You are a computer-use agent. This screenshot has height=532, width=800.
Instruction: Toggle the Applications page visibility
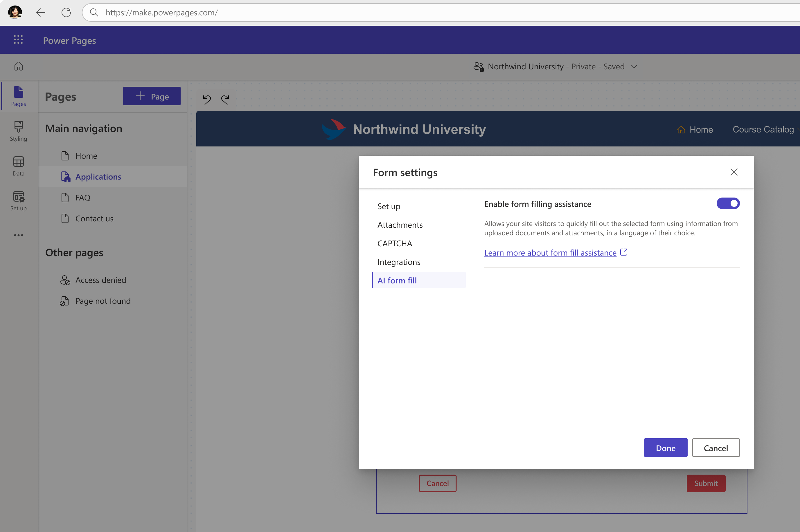click(65, 176)
